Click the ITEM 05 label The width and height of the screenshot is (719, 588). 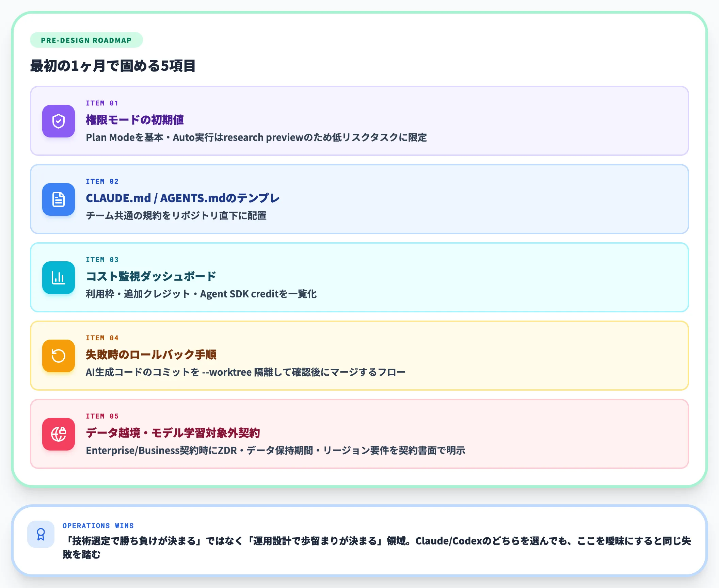(102, 416)
